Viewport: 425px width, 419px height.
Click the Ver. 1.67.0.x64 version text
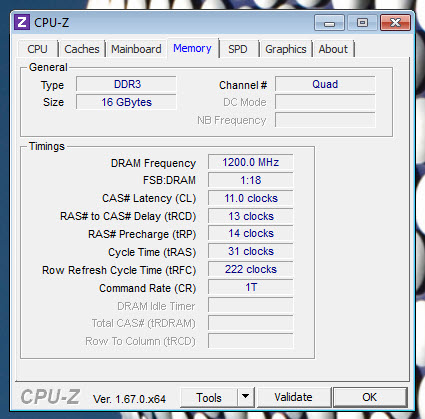[129, 399]
